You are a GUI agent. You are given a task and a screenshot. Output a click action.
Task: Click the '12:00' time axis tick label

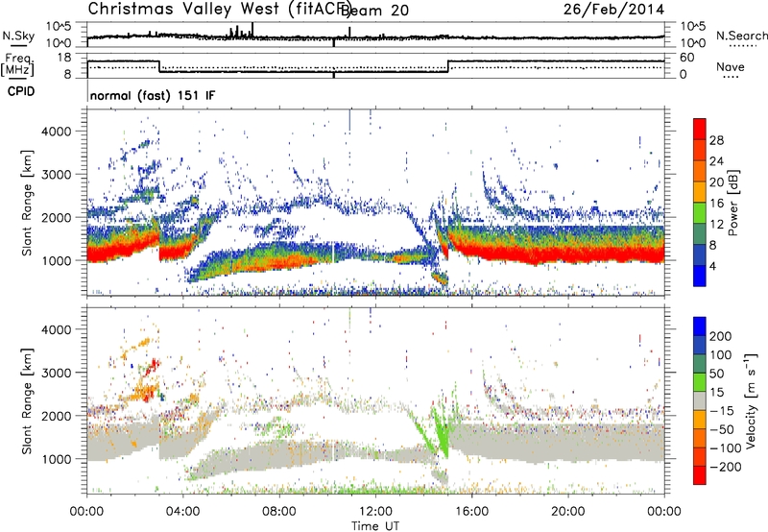pos(375,511)
